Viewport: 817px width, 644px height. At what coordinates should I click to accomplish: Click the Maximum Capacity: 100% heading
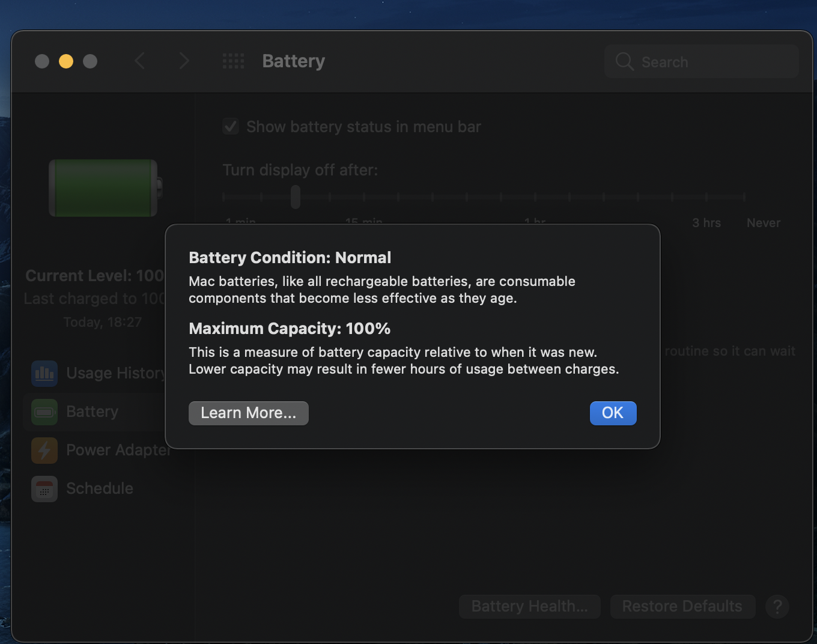click(x=290, y=329)
